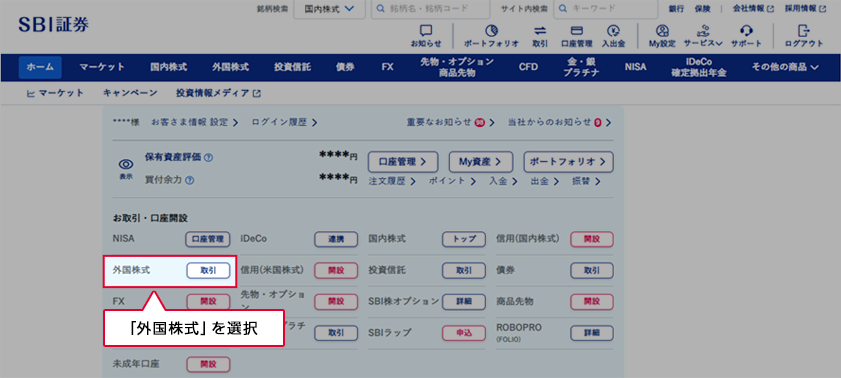
Task: Click the 取引 arrows icon in header
Action: (x=540, y=31)
